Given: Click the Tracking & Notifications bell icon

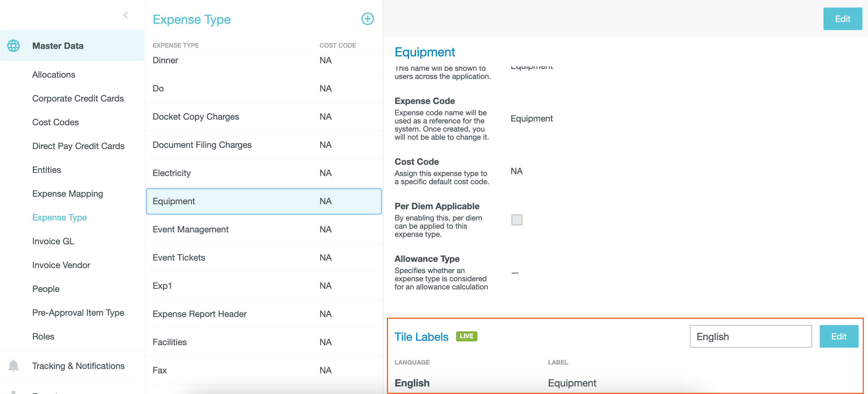Looking at the screenshot, I should click(x=13, y=365).
